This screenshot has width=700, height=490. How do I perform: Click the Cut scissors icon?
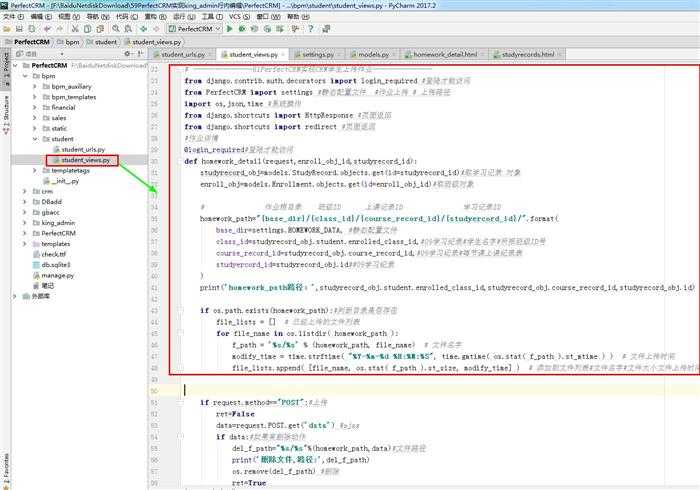(75, 29)
